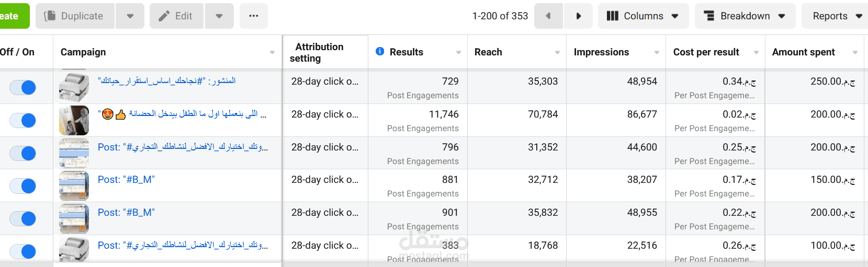Click the info icon beside Results

(380, 51)
